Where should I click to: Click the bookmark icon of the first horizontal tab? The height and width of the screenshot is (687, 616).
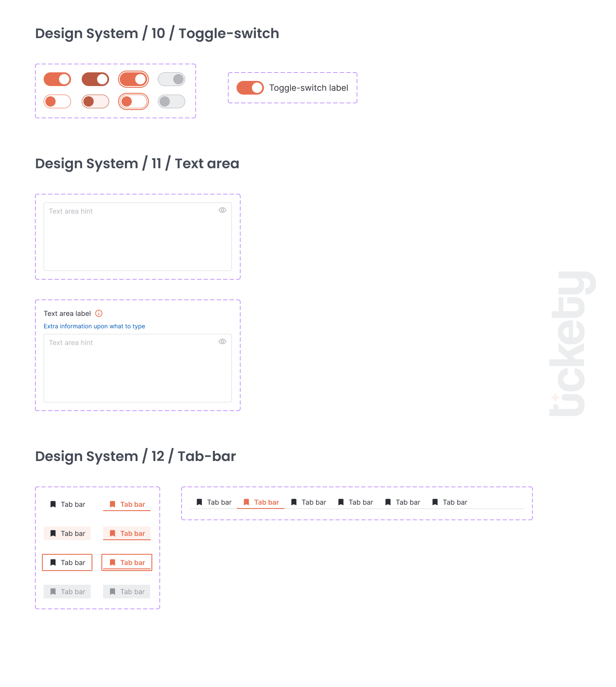pyautogui.click(x=199, y=502)
